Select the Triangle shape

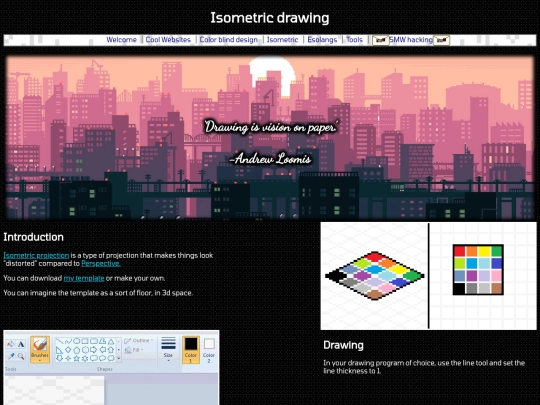(111, 341)
